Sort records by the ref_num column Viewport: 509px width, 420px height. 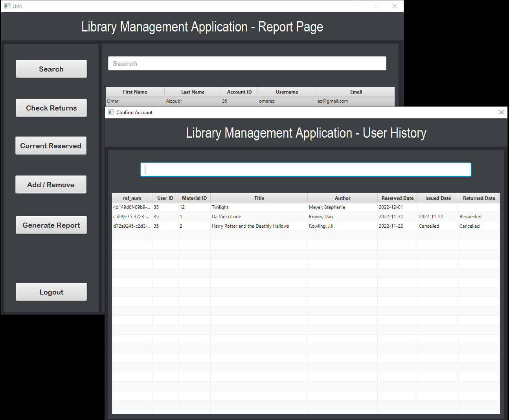click(x=132, y=198)
